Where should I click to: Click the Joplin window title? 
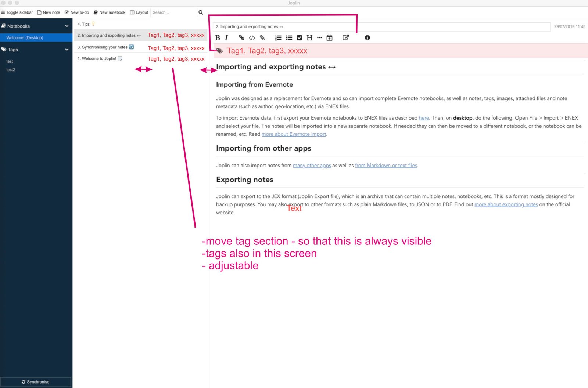pos(294,3)
